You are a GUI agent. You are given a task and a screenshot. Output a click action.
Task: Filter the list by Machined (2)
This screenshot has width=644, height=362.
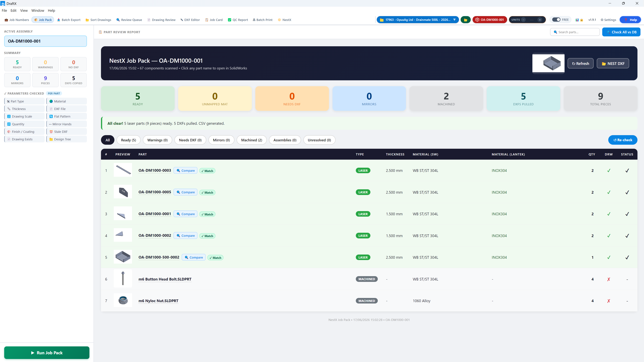click(x=251, y=140)
